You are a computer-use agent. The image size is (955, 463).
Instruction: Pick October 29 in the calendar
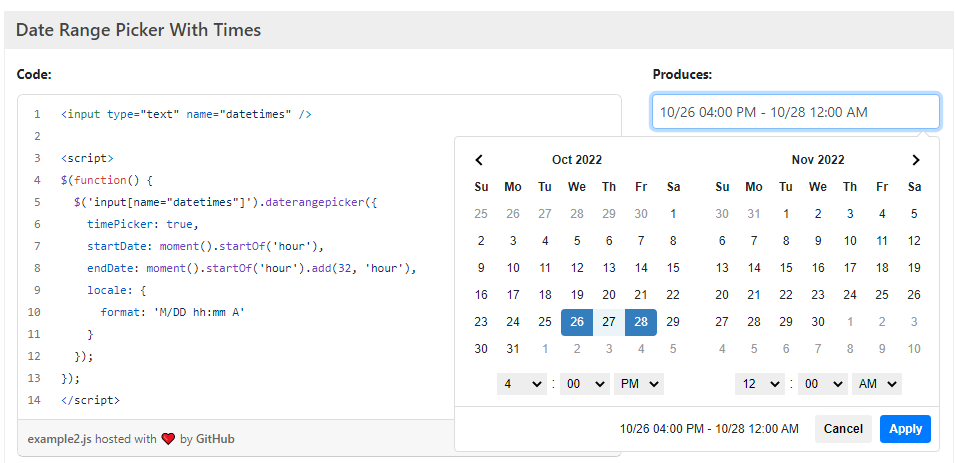(673, 322)
